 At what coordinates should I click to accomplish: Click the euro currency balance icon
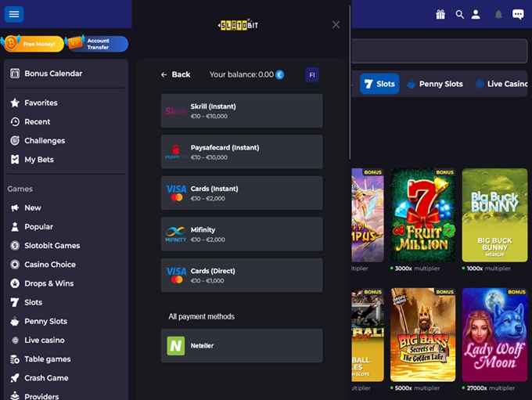[279, 74]
